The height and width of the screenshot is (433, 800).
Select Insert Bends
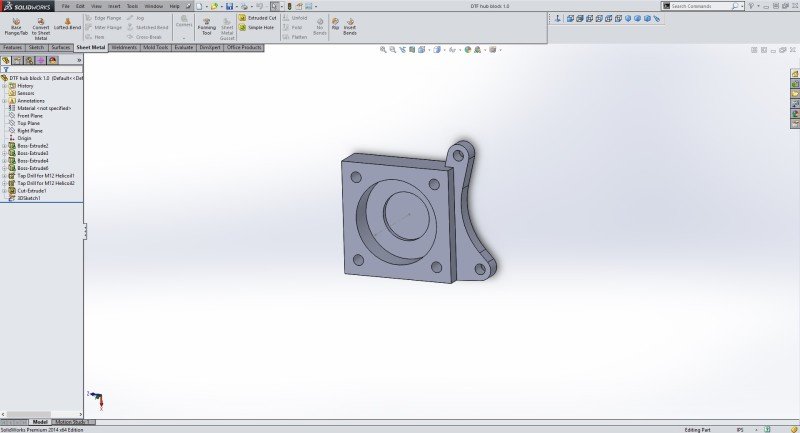tap(350, 27)
